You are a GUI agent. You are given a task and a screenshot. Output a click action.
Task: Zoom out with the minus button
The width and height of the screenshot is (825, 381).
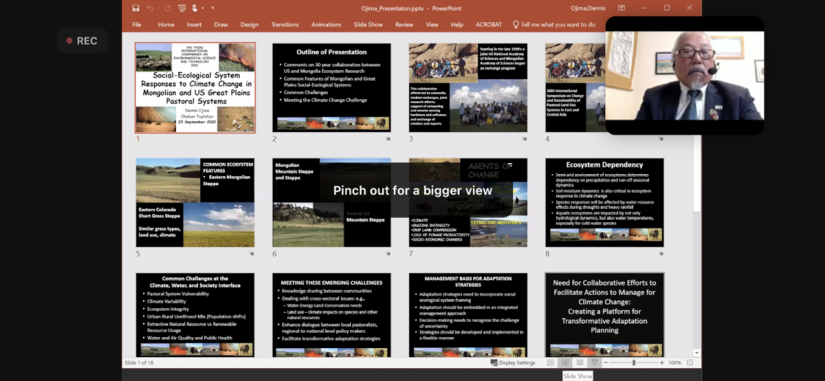[x=606, y=363]
